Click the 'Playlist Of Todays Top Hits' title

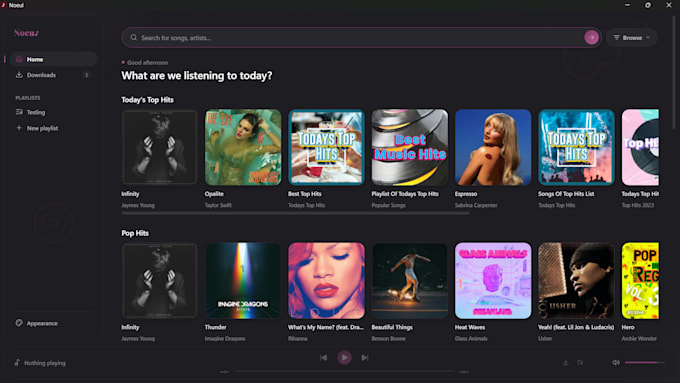point(405,194)
